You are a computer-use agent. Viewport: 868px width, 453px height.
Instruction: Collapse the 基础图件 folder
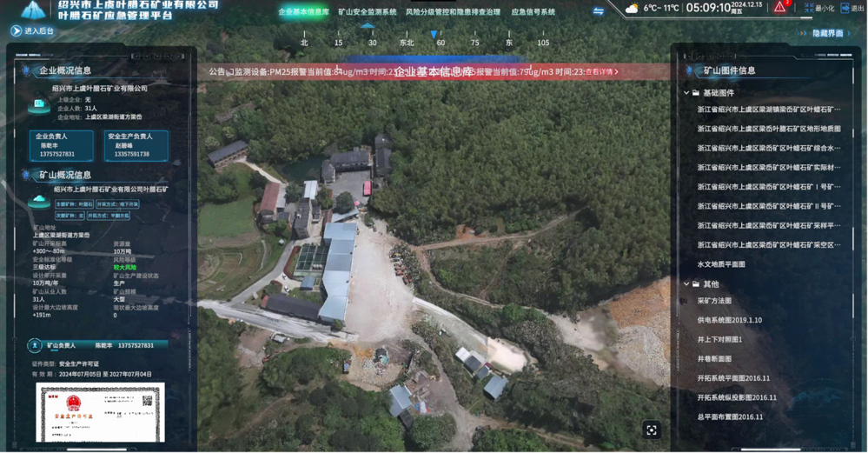[x=686, y=93]
